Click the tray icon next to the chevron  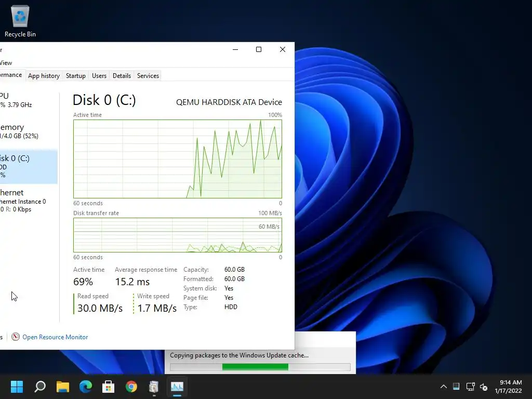456,387
